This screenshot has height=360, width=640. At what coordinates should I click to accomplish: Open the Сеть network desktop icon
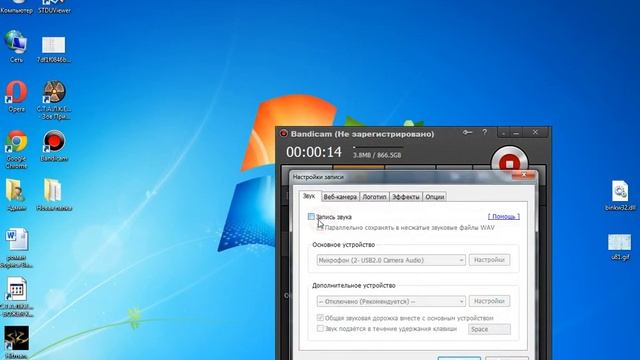point(16,46)
